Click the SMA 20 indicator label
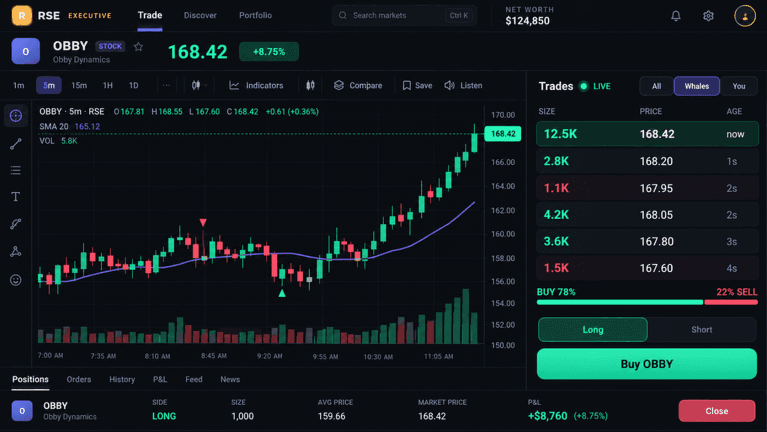 click(69, 126)
